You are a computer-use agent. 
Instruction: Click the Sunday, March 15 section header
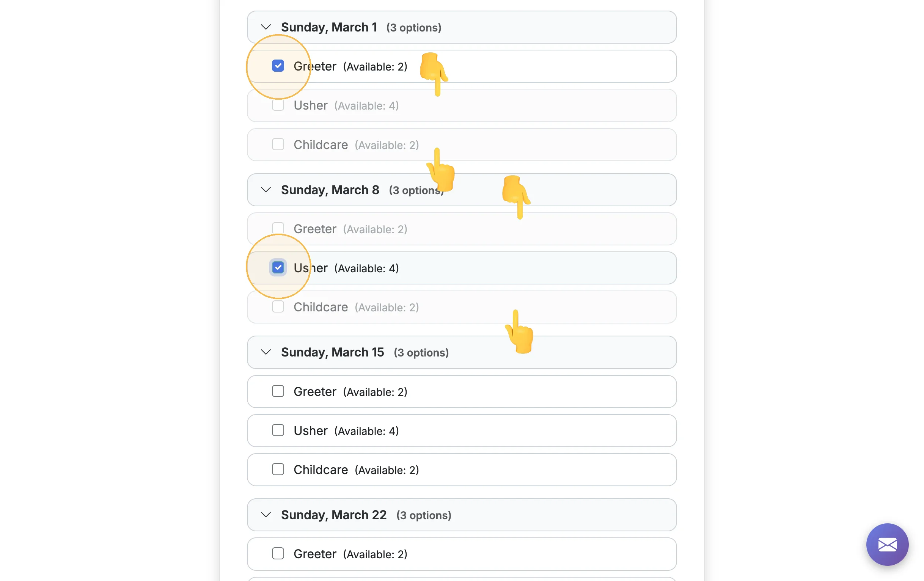click(x=461, y=352)
